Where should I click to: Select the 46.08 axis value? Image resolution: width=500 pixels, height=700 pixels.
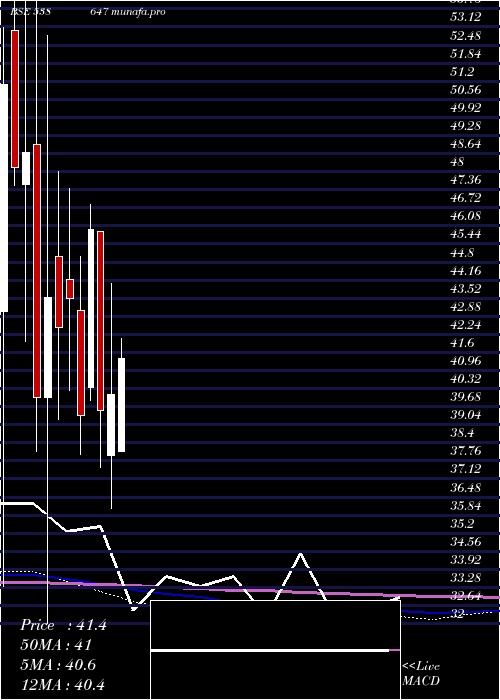point(466,216)
